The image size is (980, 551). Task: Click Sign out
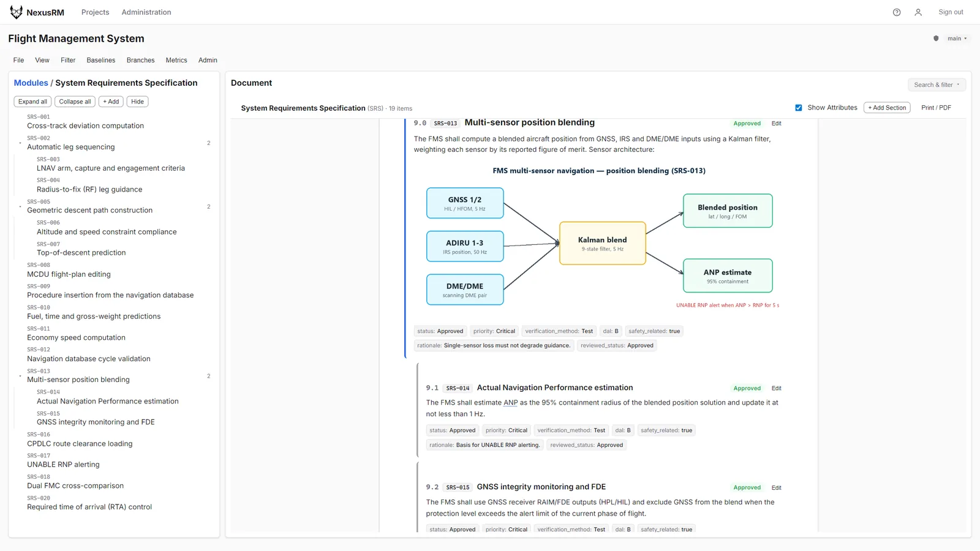coord(951,12)
